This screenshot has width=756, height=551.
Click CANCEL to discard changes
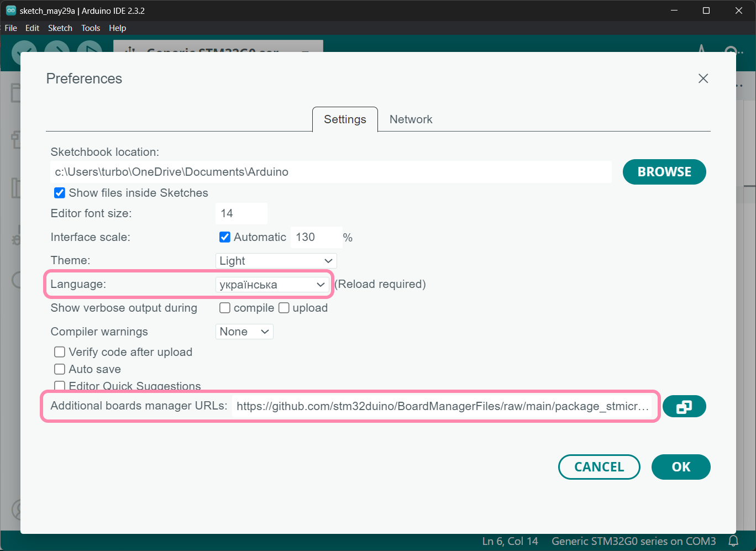click(599, 467)
